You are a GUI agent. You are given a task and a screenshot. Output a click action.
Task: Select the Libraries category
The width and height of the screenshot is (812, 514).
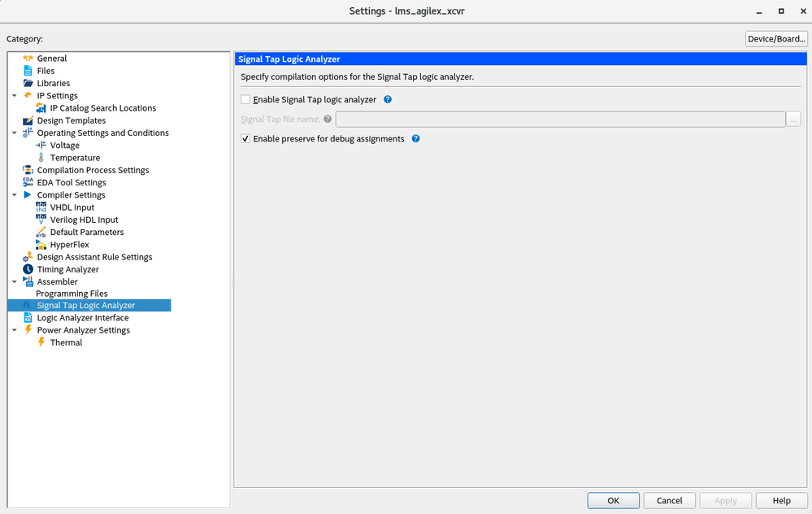point(54,84)
